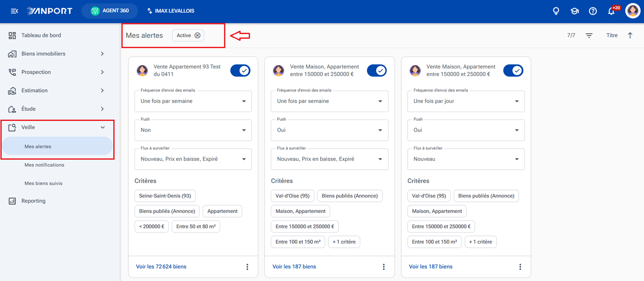The width and height of the screenshot is (644, 281).
Task: Click the AGENT 360 round logo icon
Action: [x=95, y=11]
